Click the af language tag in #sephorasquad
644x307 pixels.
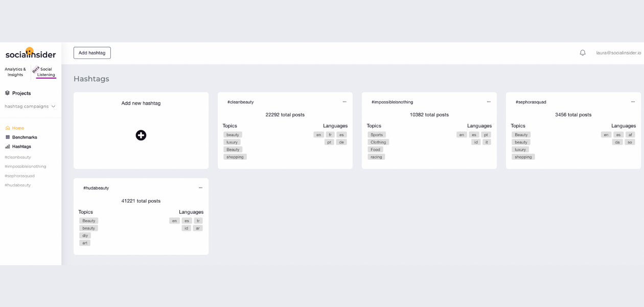click(x=630, y=135)
